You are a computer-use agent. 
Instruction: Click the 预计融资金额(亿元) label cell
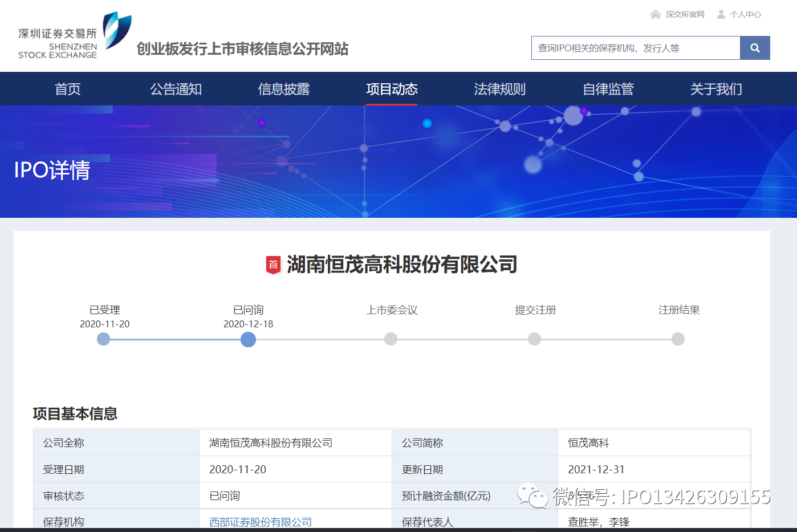point(475,496)
